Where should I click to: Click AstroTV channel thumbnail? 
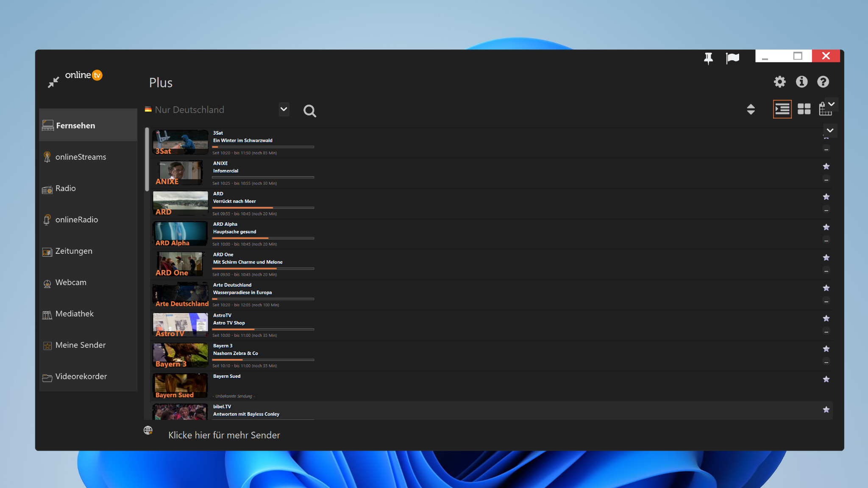coord(181,325)
